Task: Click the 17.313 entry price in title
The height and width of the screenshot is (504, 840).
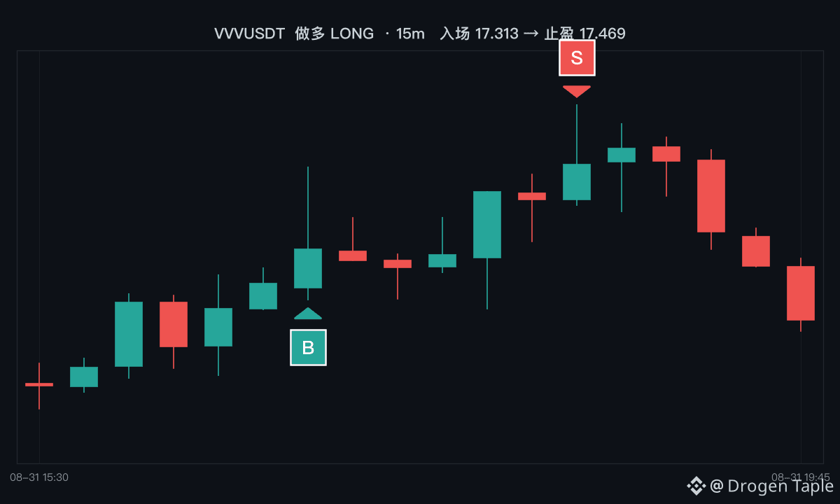Action: pyautogui.click(x=497, y=34)
